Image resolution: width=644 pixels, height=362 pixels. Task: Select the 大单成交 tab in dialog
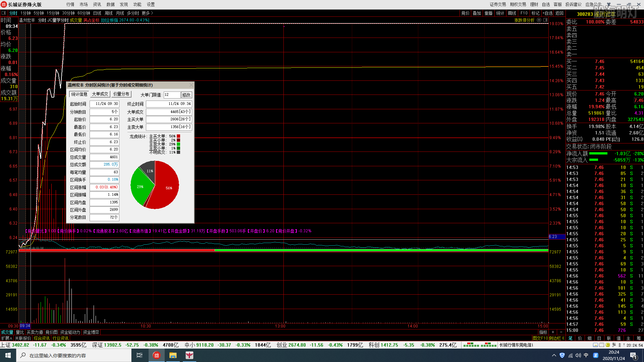[x=100, y=94]
